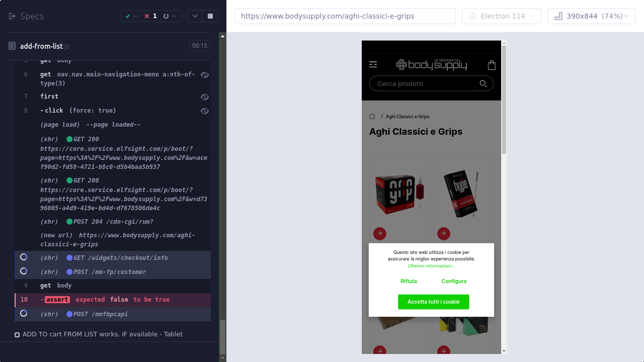Open the test options chevron dropdown
644x362 pixels.
tap(195, 16)
